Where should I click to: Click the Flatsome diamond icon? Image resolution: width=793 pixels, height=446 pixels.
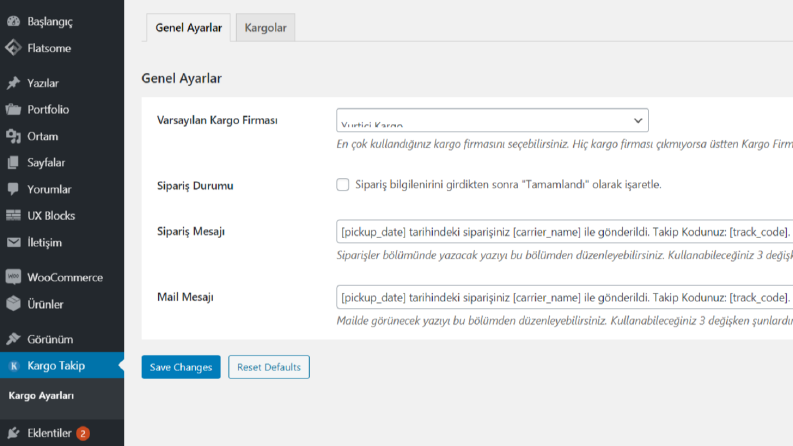(x=14, y=48)
